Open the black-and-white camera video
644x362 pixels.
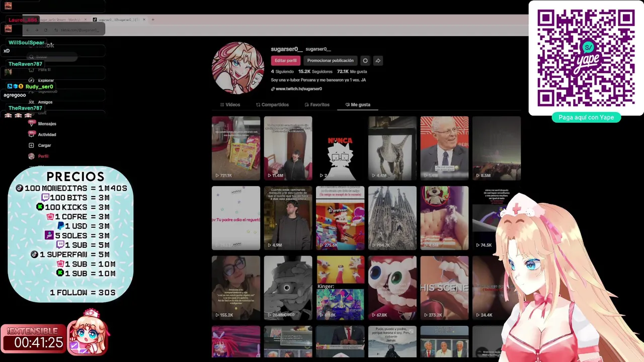[288, 288]
